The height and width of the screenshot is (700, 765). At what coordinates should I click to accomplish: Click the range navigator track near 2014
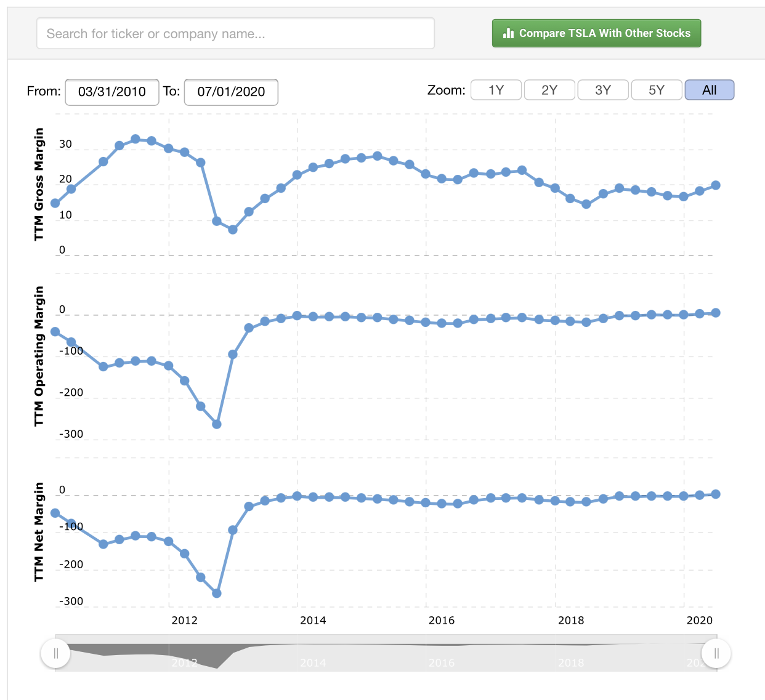coord(313,656)
